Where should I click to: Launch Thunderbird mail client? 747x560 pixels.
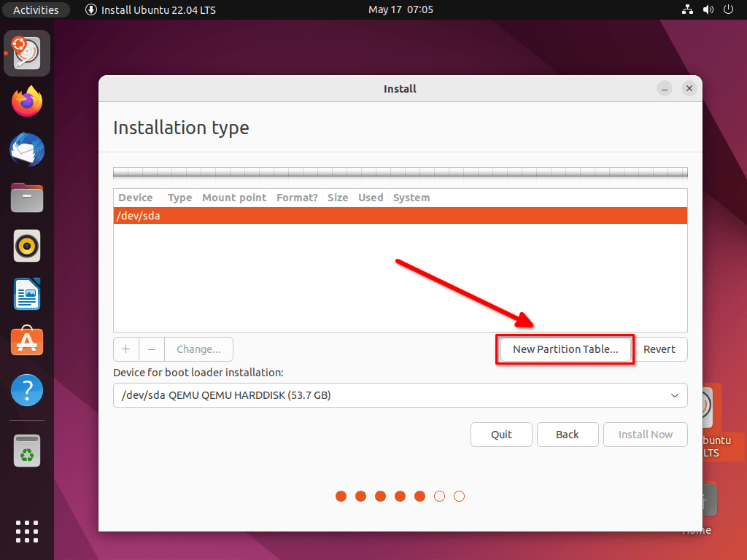26,149
